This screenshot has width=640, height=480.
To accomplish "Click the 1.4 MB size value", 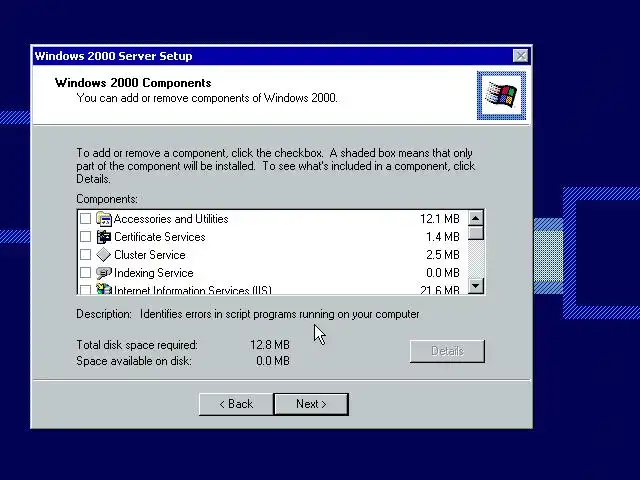I will coord(443,237).
